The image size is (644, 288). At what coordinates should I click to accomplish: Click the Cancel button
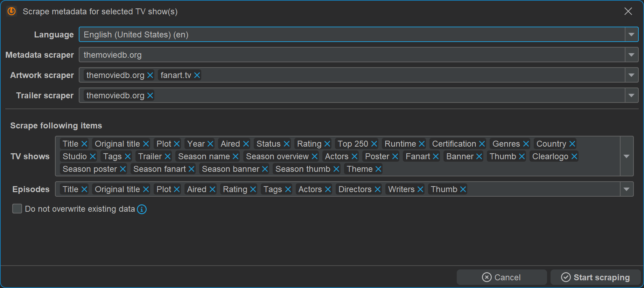(501, 277)
